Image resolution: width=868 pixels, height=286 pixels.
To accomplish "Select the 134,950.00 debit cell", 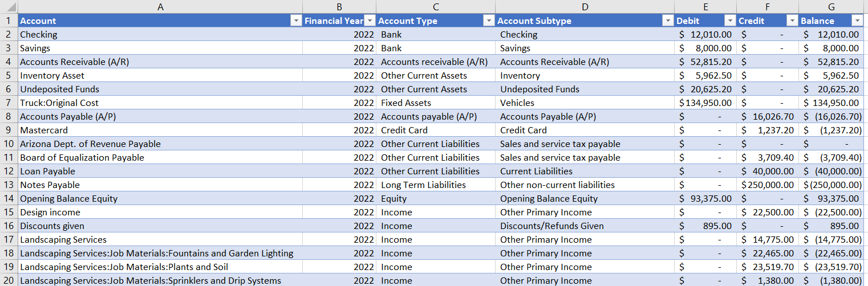I will click(x=705, y=103).
